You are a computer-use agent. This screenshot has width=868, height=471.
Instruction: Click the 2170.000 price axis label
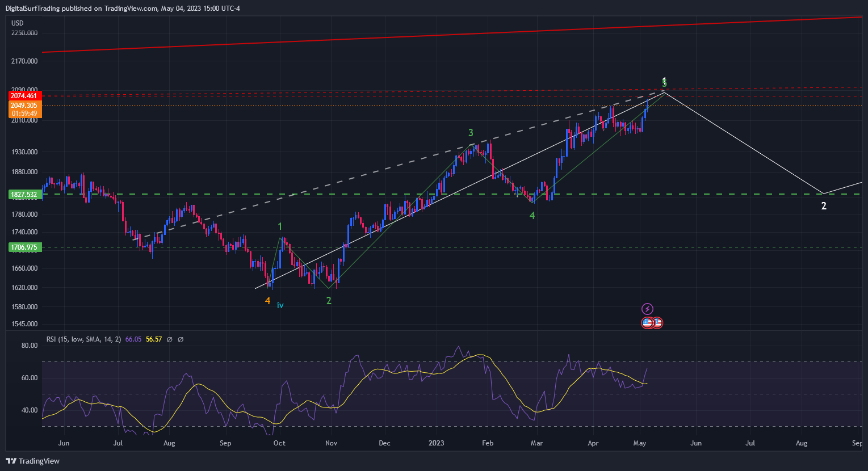[x=24, y=61]
